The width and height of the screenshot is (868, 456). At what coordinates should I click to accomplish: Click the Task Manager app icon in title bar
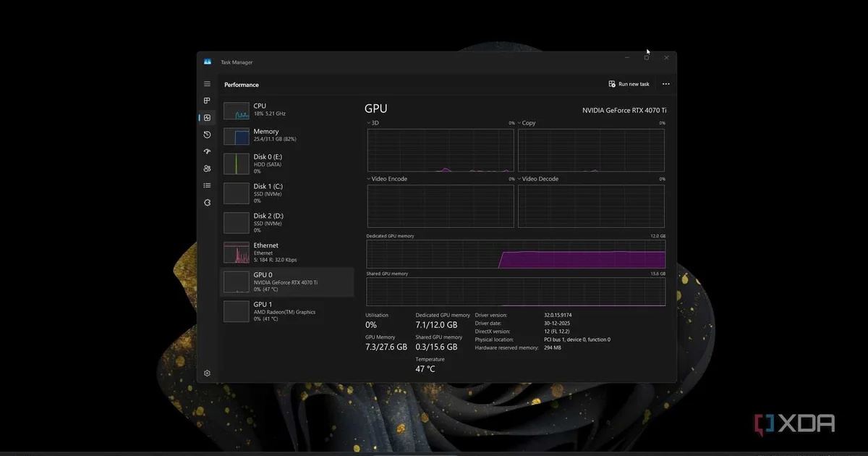[x=208, y=62]
